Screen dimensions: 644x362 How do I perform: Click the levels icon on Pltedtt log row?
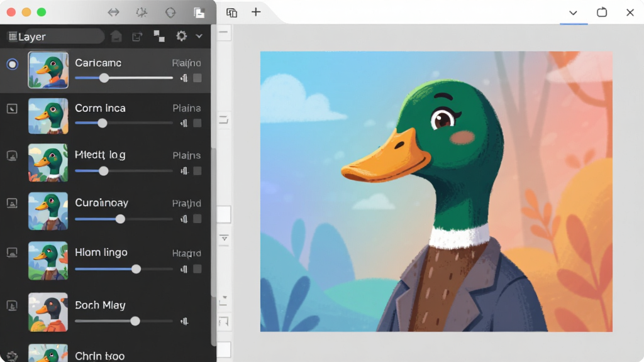click(x=184, y=171)
